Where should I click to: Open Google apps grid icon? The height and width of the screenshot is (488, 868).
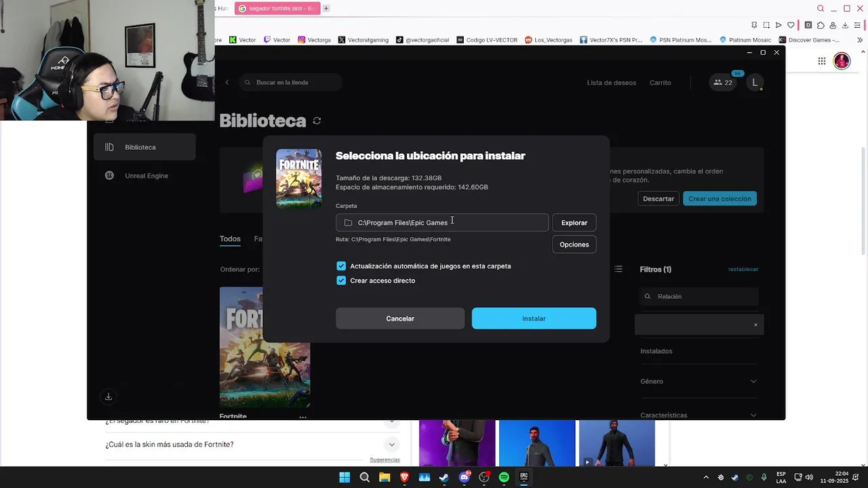pos(821,61)
